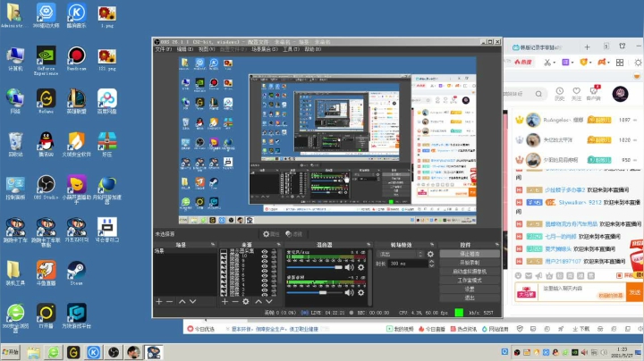The height and width of the screenshot is (361, 644).
Task: Add a new scene with the plus button
Action: [x=159, y=301]
